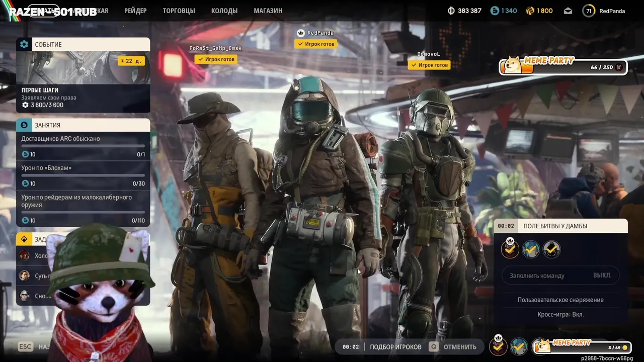Click the gold Raider token icon near 1800
The image size is (644, 362).
click(530, 11)
